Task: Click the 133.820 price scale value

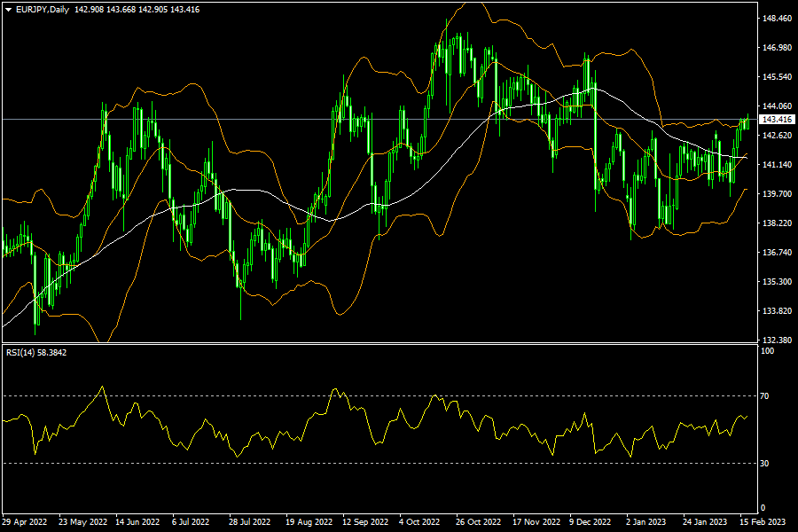Action: (x=777, y=311)
